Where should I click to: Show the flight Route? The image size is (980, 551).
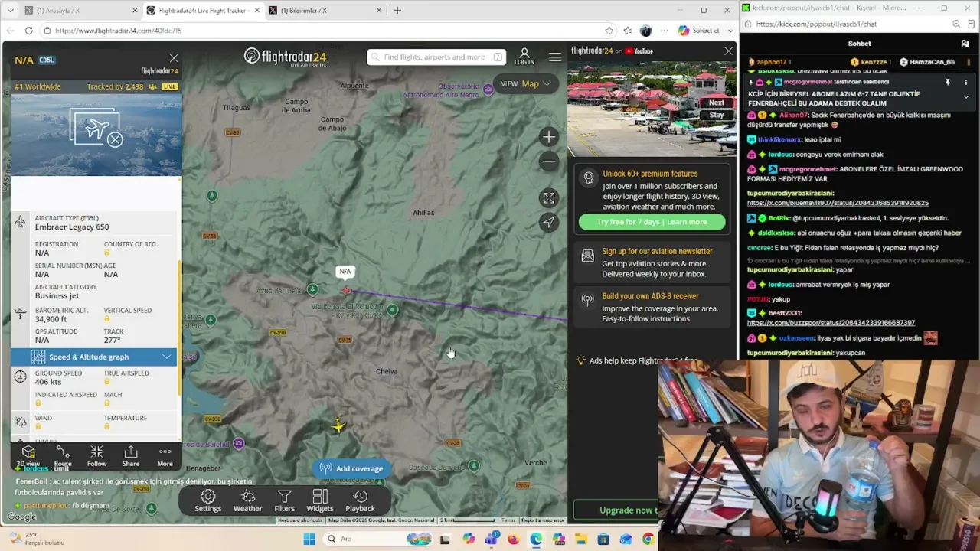[x=63, y=455]
